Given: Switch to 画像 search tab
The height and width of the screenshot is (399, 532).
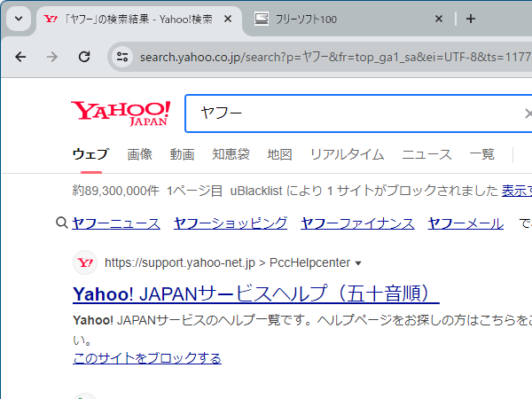Looking at the screenshot, I should pos(139,154).
